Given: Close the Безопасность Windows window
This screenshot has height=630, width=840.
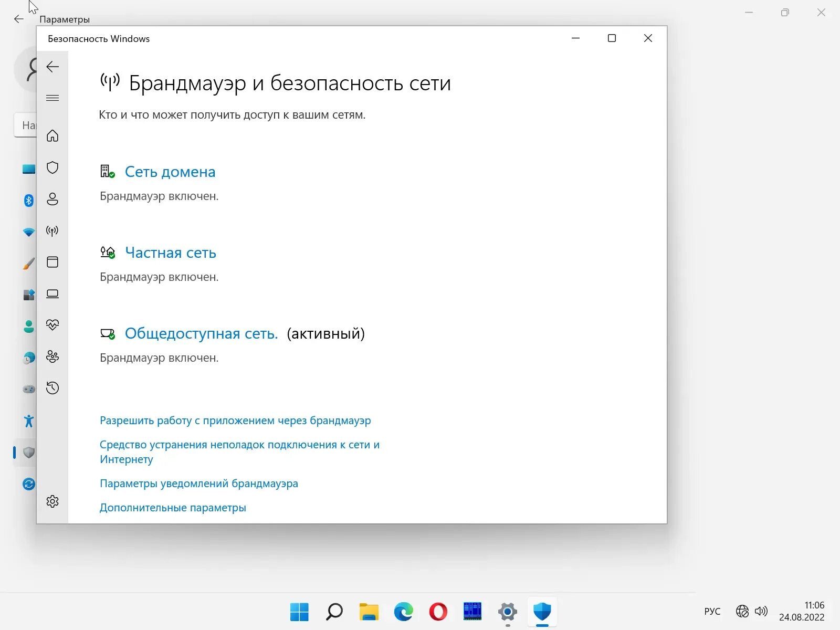Looking at the screenshot, I should point(648,38).
